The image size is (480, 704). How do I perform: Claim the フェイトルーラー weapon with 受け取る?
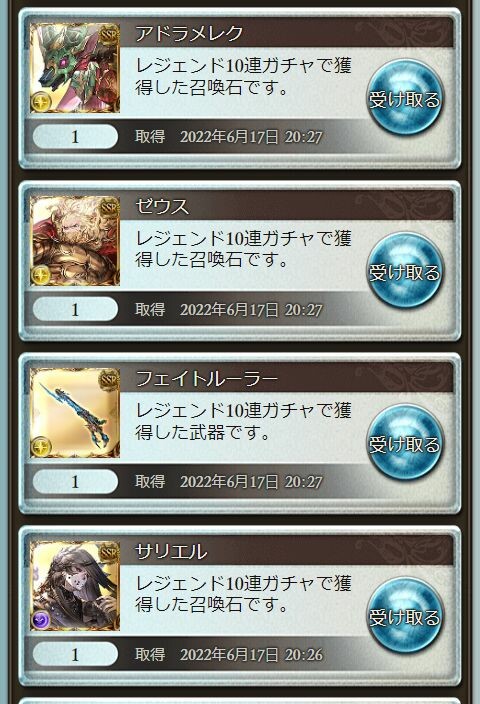pos(405,443)
